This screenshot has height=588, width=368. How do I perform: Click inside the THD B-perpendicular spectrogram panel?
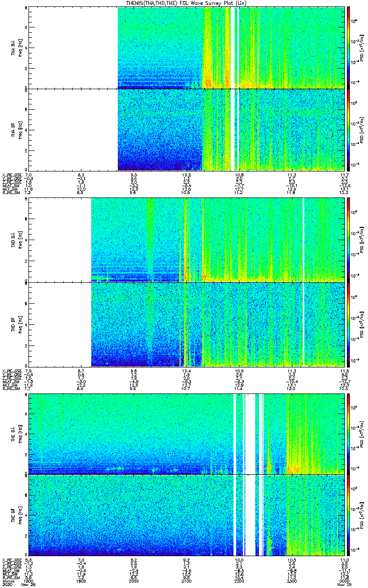click(x=186, y=239)
